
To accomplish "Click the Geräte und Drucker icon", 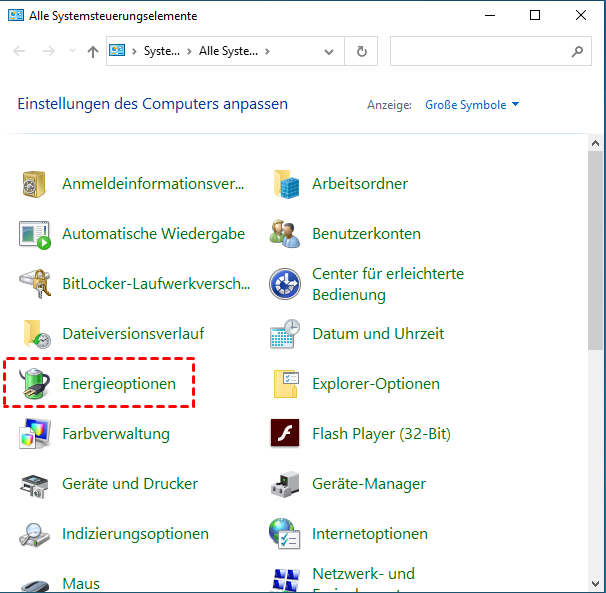I will [34, 485].
